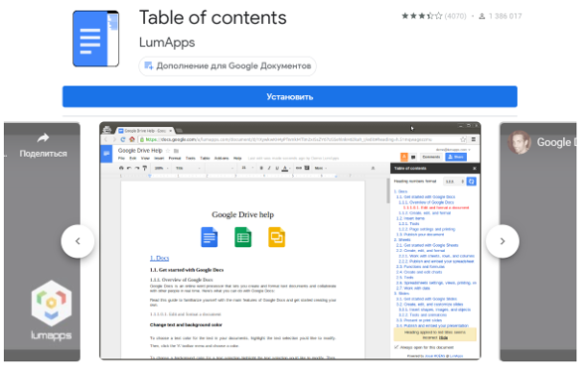The width and height of the screenshot is (588, 372).
Task: Open the Format menu in preview
Action: click(x=175, y=158)
